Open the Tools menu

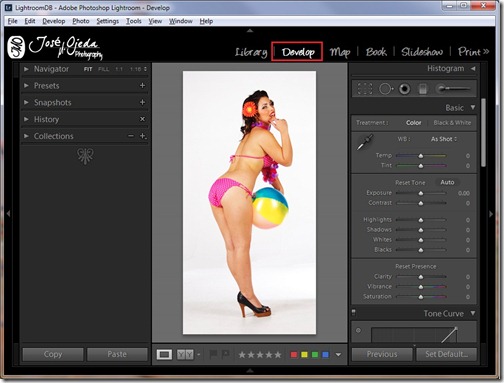pyautogui.click(x=134, y=21)
